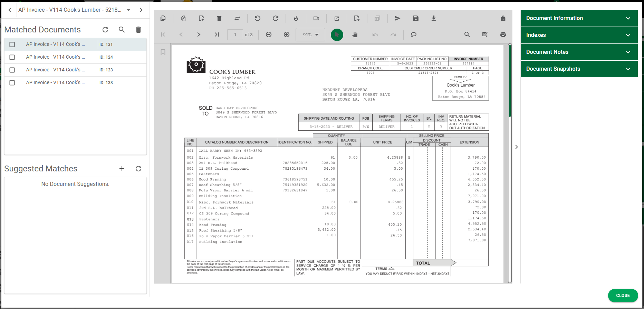
Task: Select AP Invoice row with ID: 131
Action: (75, 44)
